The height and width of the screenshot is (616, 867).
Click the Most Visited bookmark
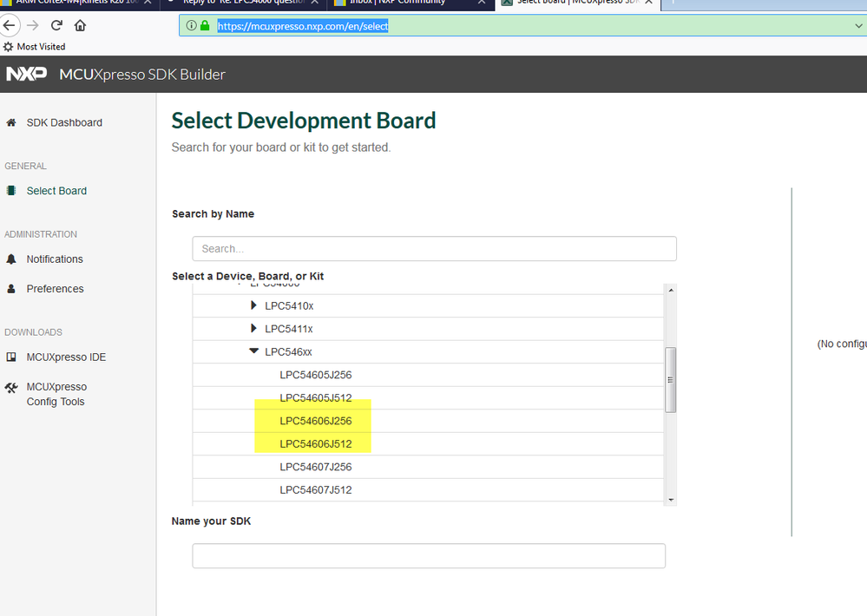(x=41, y=47)
